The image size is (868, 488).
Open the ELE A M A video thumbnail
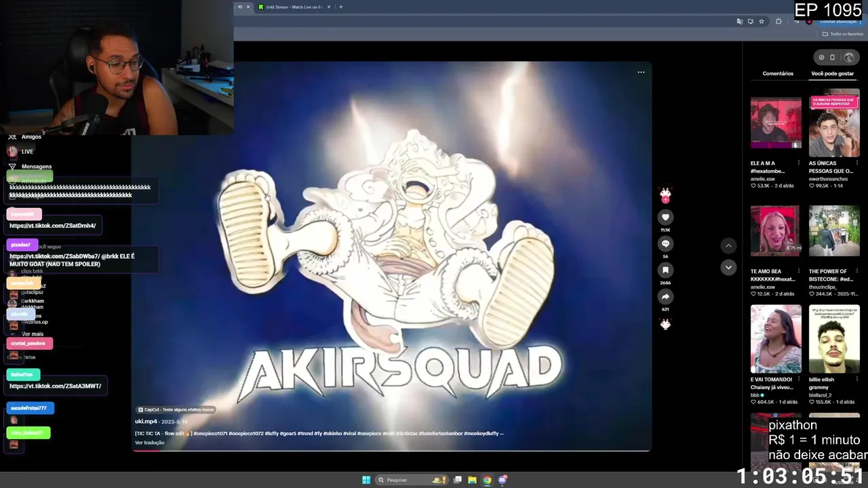(x=776, y=123)
